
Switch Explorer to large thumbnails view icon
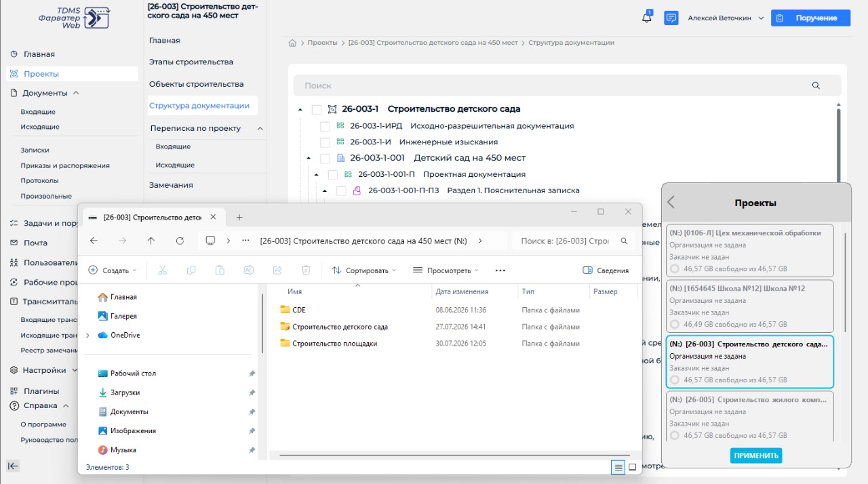click(x=633, y=467)
